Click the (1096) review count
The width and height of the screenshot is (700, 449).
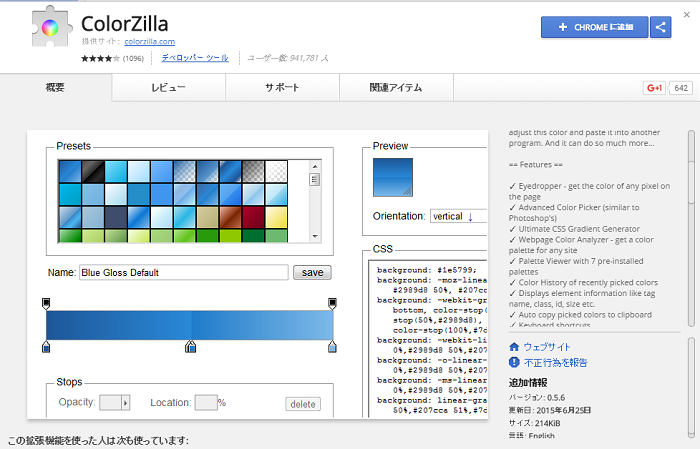coord(133,58)
